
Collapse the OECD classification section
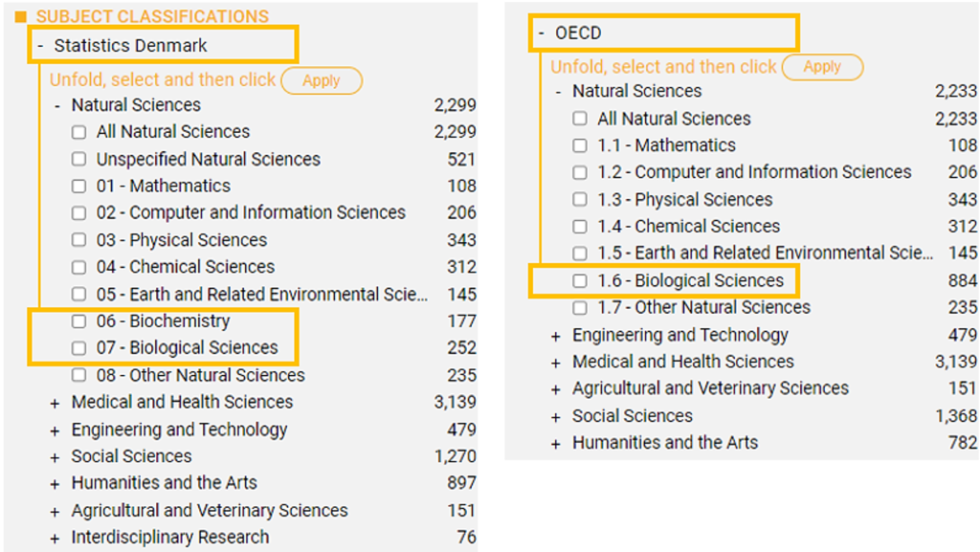click(x=541, y=33)
